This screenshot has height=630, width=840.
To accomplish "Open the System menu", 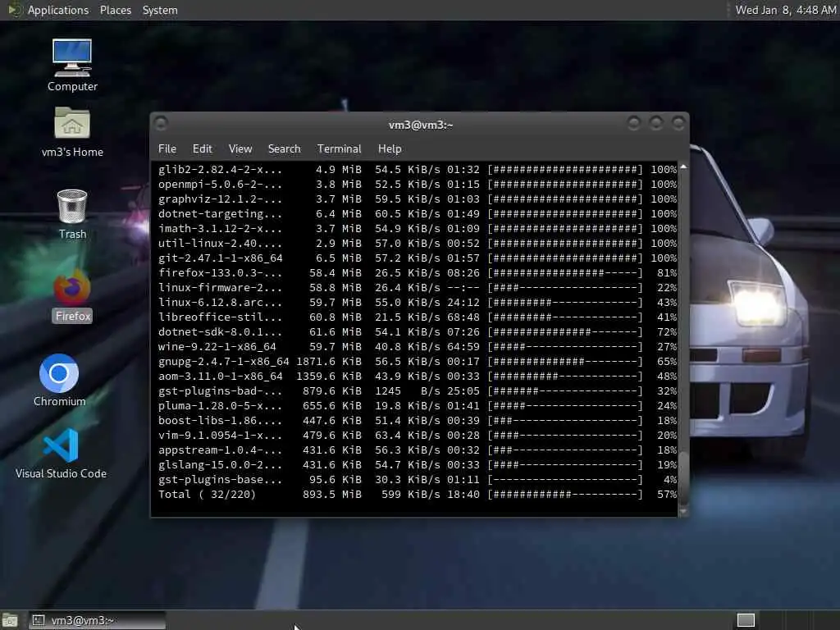I will click(x=160, y=10).
